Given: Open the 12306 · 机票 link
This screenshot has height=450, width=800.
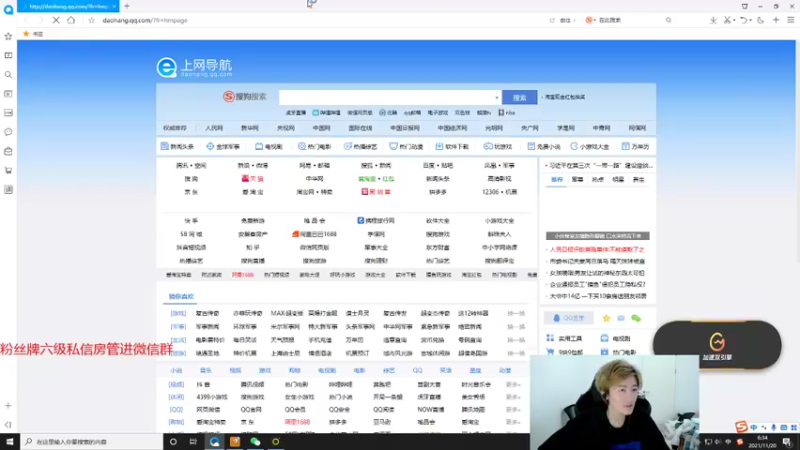Looking at the screenshot, I should pos(499,192).
